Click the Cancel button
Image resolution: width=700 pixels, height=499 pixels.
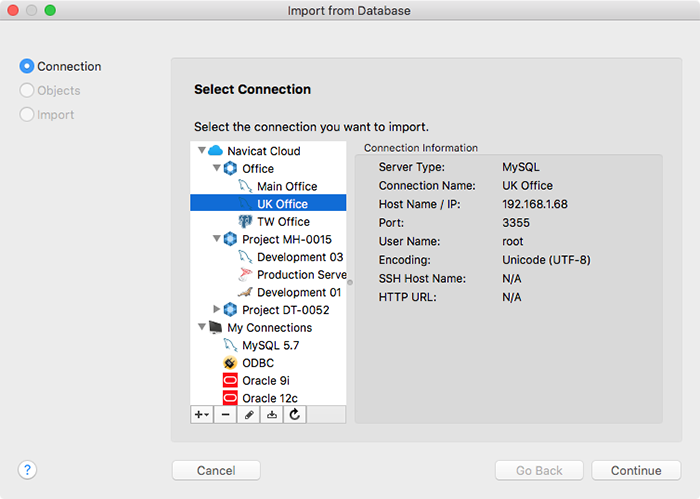tap(216, 470)
